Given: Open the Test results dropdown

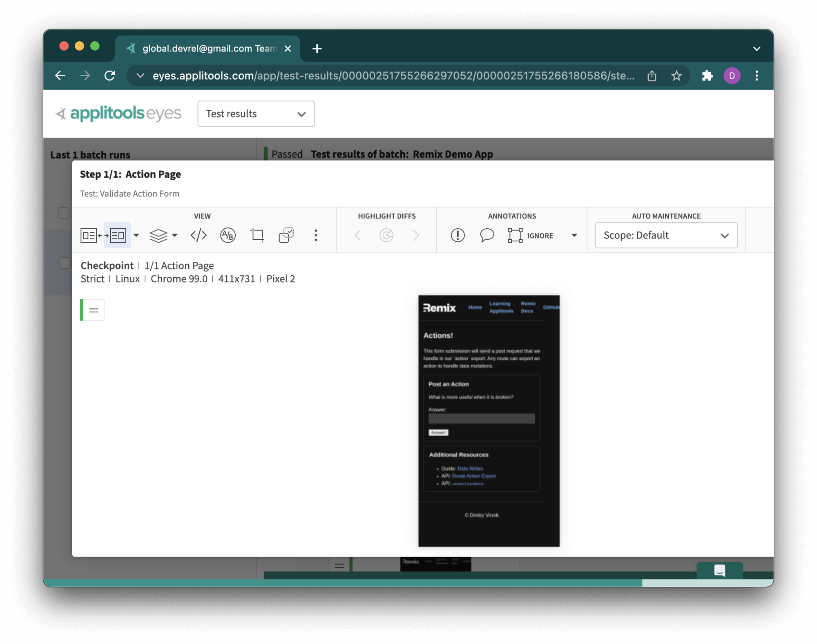Looking at the screenshot, I should pos(256,114).
